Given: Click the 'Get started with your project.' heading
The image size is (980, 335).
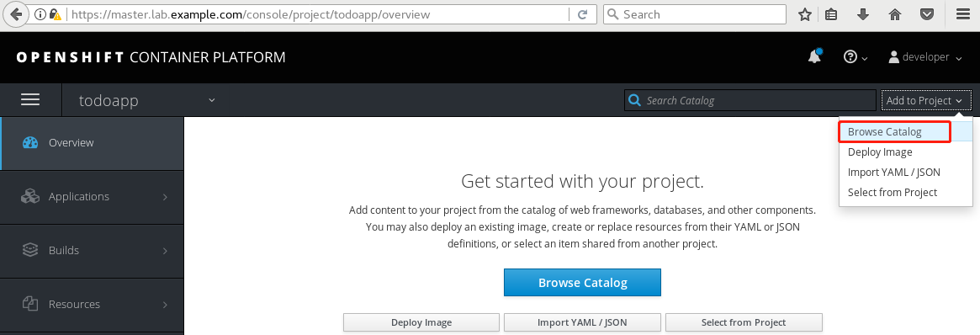Looking at the screenshot, I should 582,181.
